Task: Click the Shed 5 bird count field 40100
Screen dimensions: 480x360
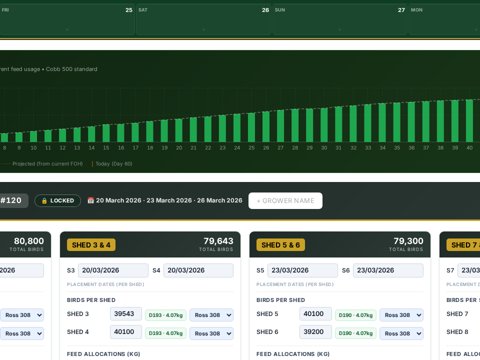Action: pyautogui.click(x=315, y=314)
